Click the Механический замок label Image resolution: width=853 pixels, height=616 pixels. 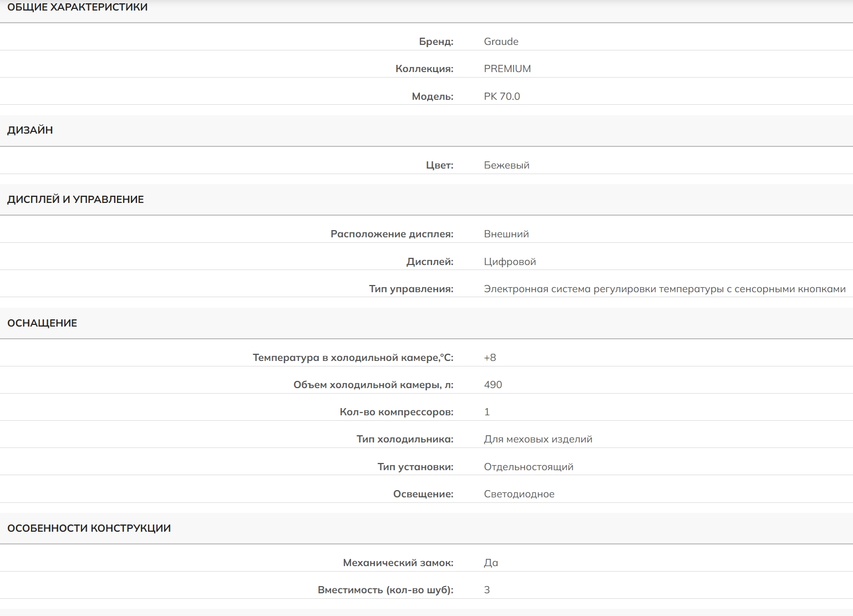[398, 563]
